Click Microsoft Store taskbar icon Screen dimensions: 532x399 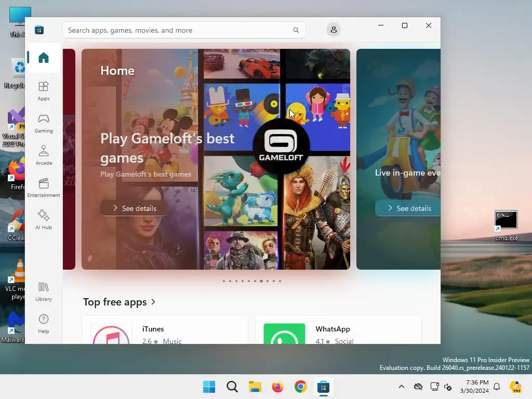click(x=323, y=387)
